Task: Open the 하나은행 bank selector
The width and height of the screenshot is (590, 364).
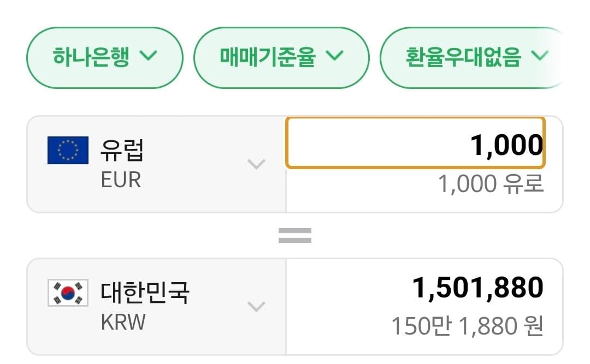Action: pos(104,57)
